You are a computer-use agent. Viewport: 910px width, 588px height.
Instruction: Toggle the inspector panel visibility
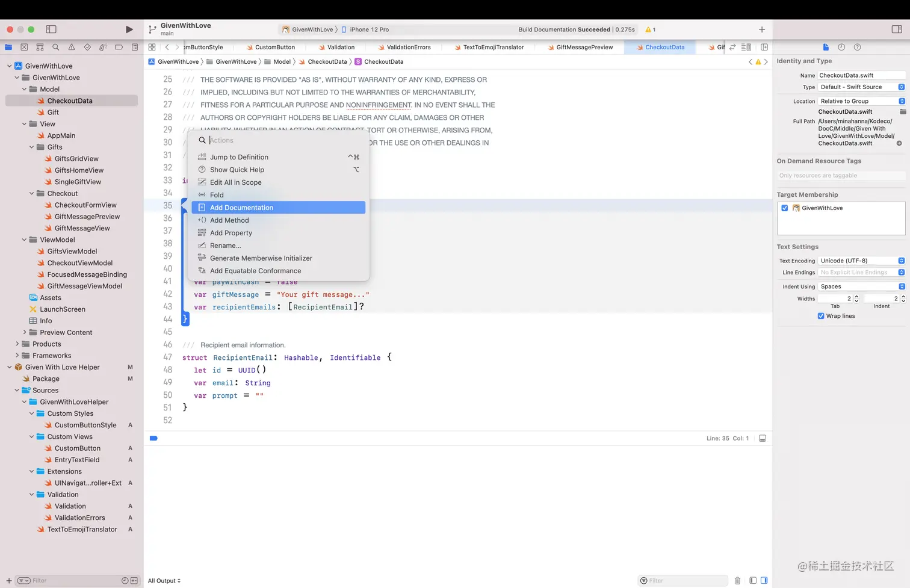897,29
